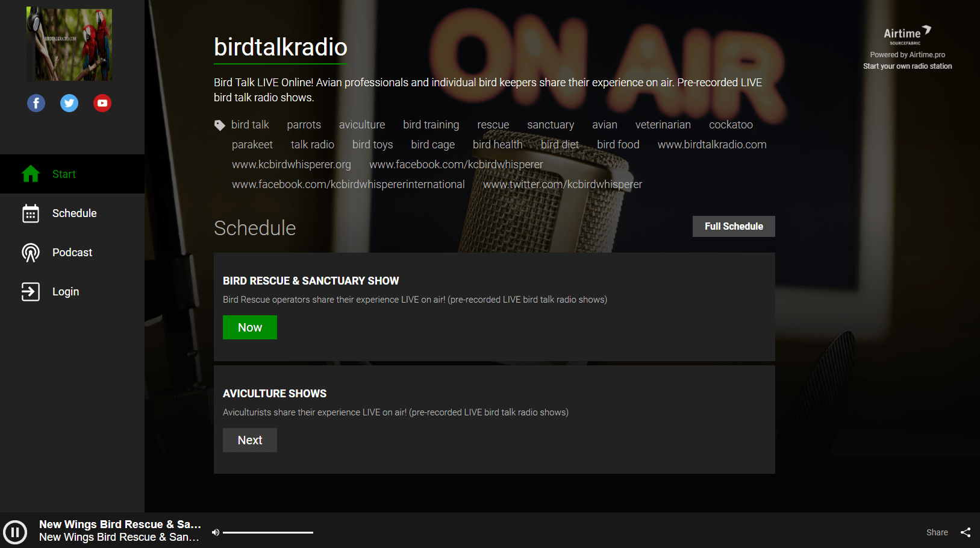Viewport: 980px width, 548px height.
Task: Select the 'parakeet' tag
Action: pos(252,145)
